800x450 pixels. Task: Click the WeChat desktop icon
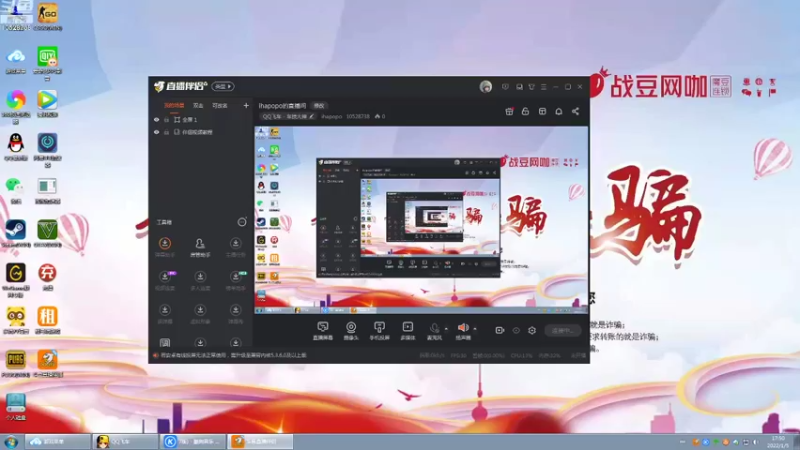click(x=16, y=190)
